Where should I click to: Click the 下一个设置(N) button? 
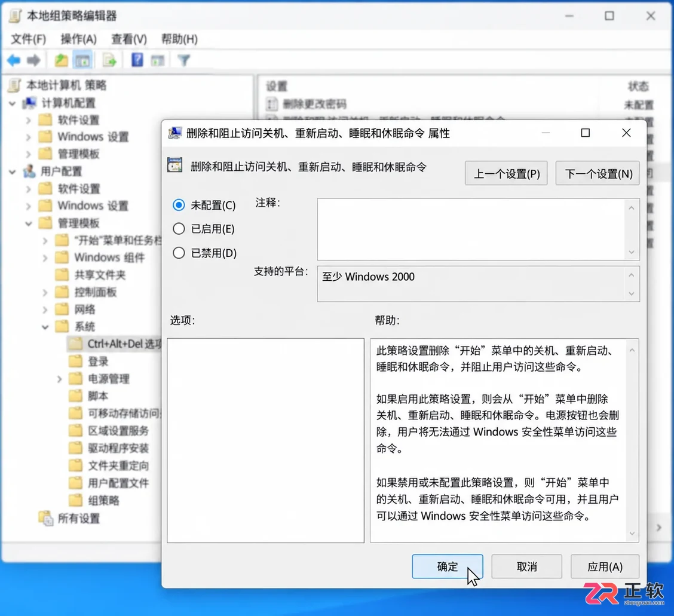coord(598,173)
